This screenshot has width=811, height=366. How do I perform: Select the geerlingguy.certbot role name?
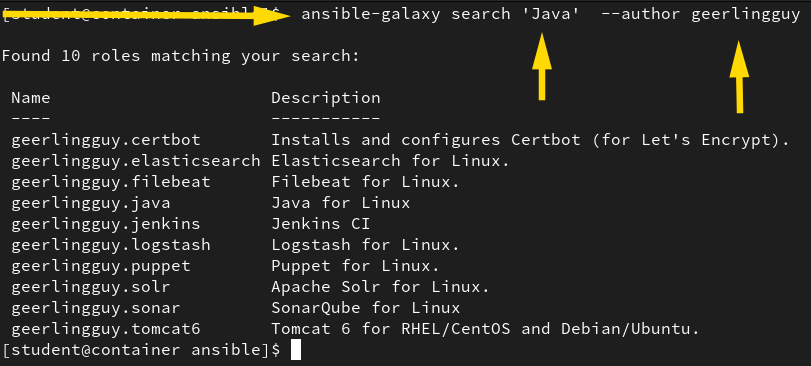(x=106, y=140)
